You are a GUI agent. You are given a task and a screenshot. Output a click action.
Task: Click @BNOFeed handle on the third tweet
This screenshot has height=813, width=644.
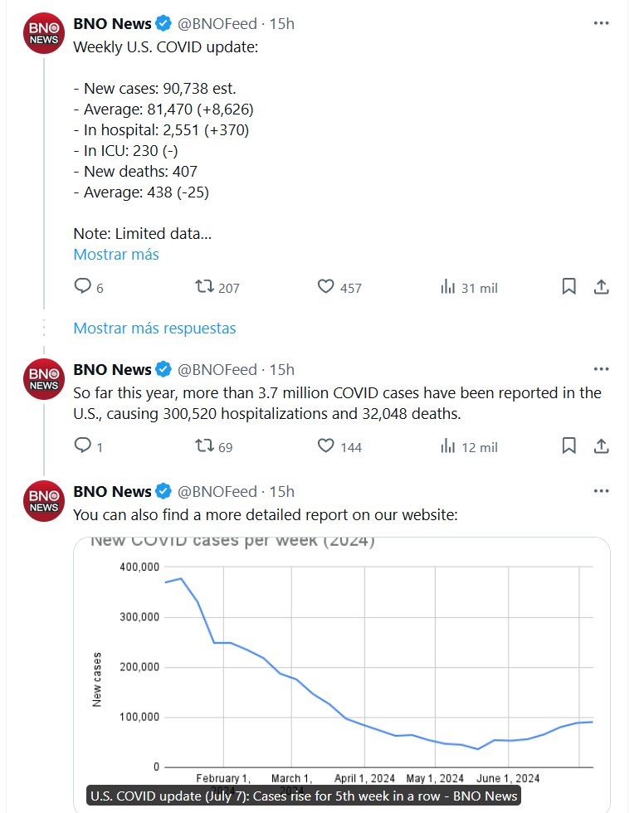point(218,491)
